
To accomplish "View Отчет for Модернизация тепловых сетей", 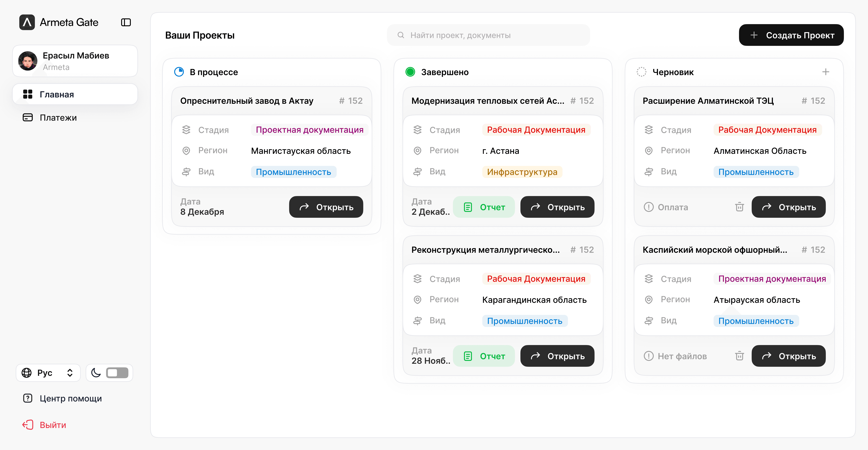I will (x=484, y=207).
